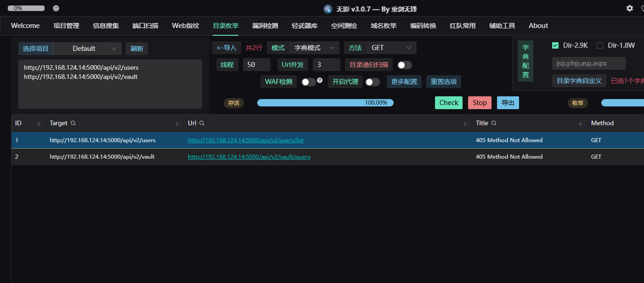
Task: Click the search icon next to Url header
Action: point(202,123)
